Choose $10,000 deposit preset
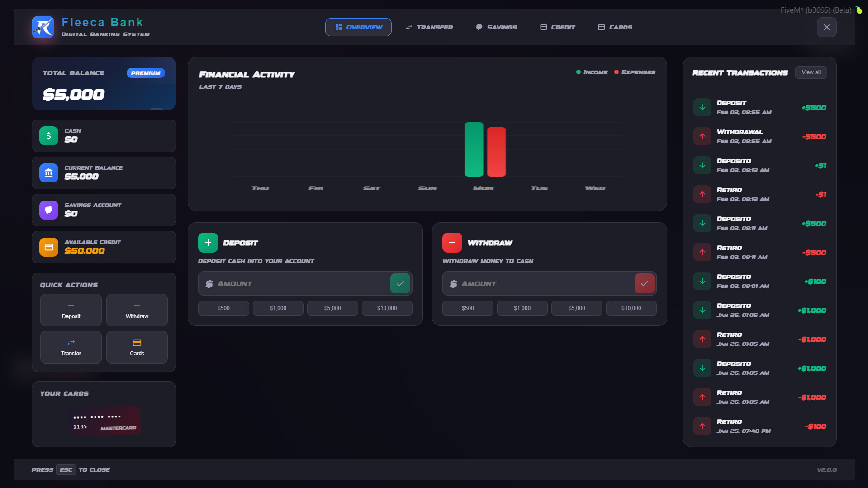 (387, 308)
